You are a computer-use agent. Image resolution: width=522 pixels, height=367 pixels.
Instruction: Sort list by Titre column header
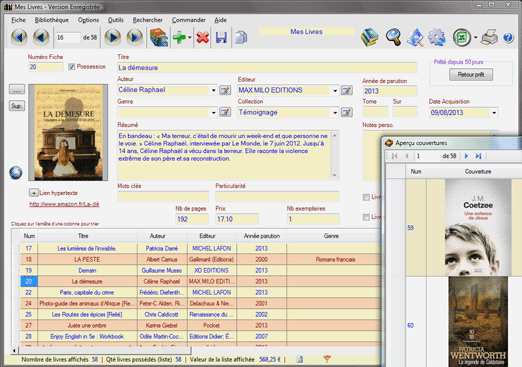point(83,236)
